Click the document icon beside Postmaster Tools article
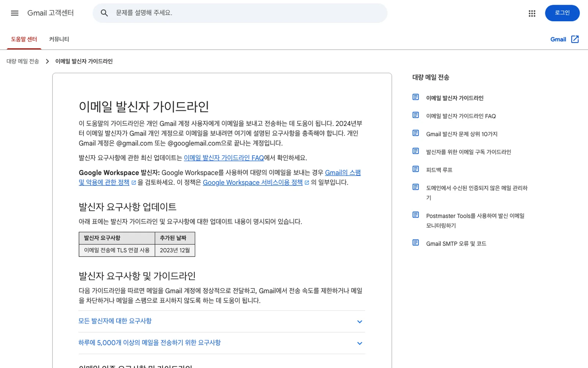Viewport: 588px width, 368px height. click(416, 215)
